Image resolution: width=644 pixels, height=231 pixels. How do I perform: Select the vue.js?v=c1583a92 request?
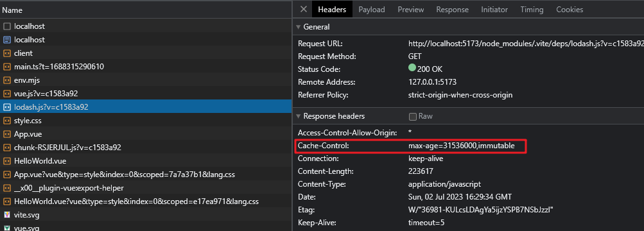pyautogui.click(x=146, y=94)
